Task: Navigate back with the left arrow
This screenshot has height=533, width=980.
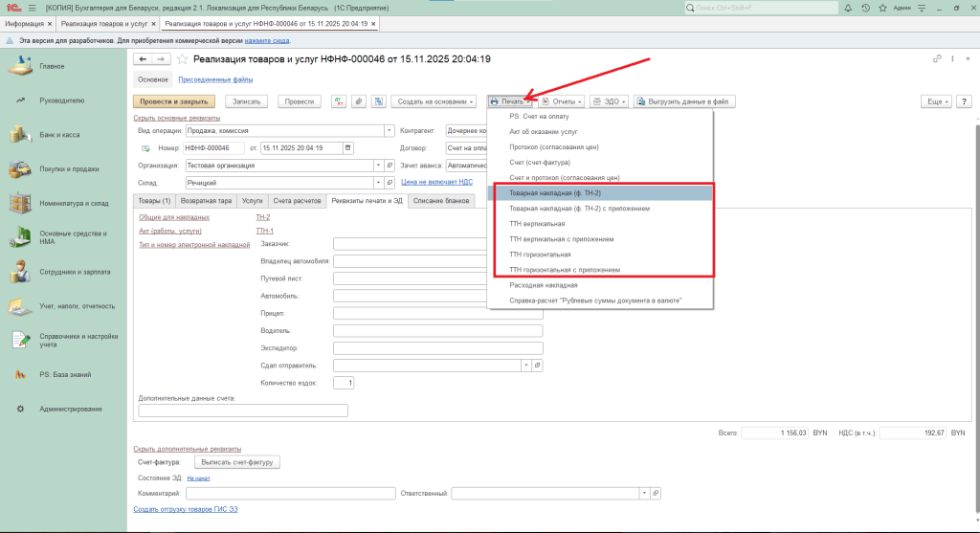Action: (x=144, y=59)
